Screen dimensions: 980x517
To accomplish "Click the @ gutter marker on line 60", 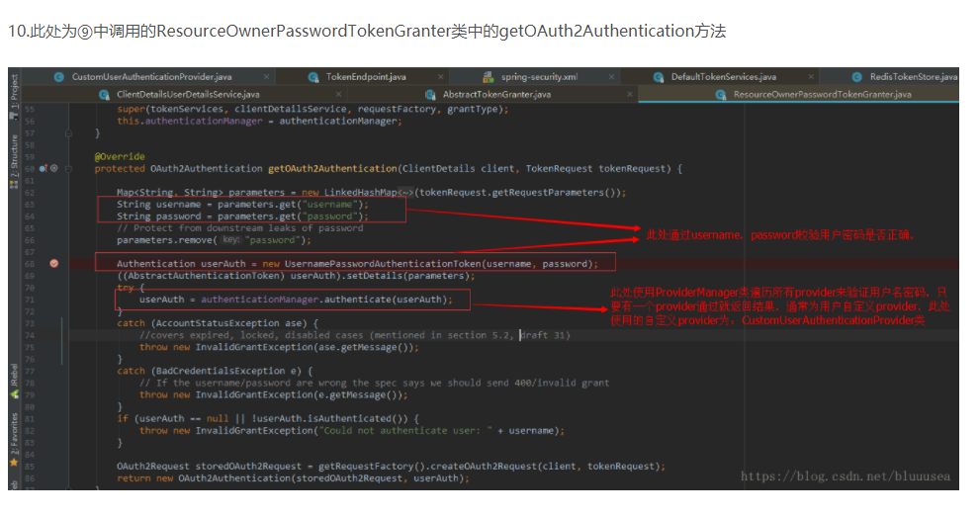I will click(x=53, y=169).
